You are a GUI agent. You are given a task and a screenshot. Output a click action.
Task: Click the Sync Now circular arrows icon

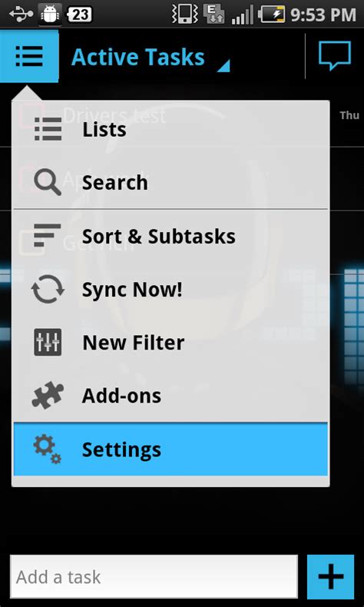[48, 289]
